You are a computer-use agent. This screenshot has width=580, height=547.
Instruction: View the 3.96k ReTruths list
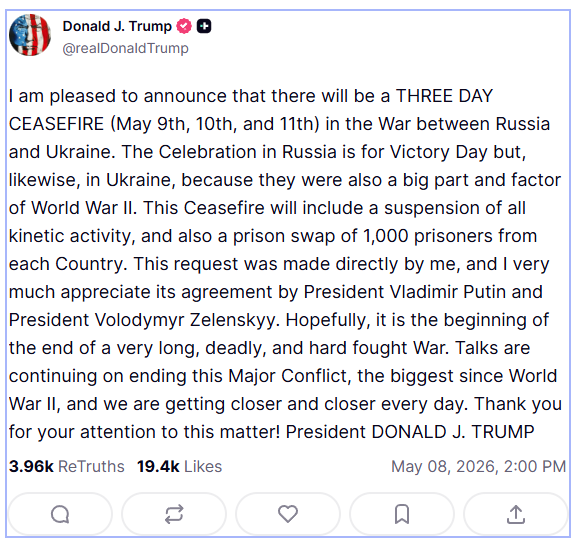pyautogui.click(x=67, y=466)
